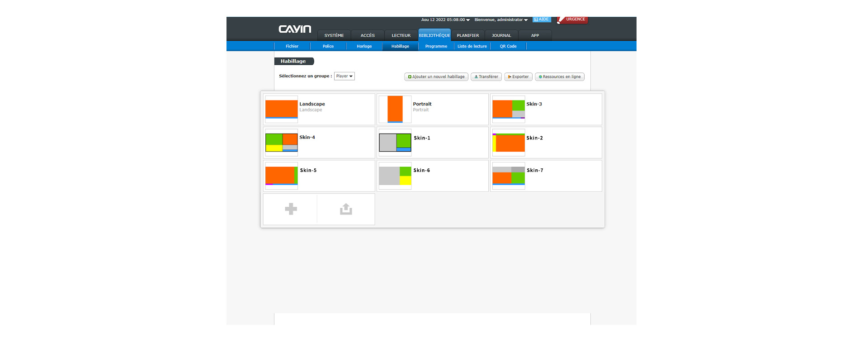Expand the Bienvenue administrator menu

501,20
